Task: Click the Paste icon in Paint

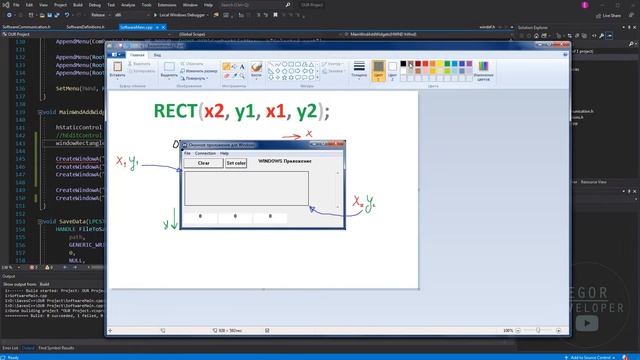Action: pyautogui.click(x=117, y=67)
